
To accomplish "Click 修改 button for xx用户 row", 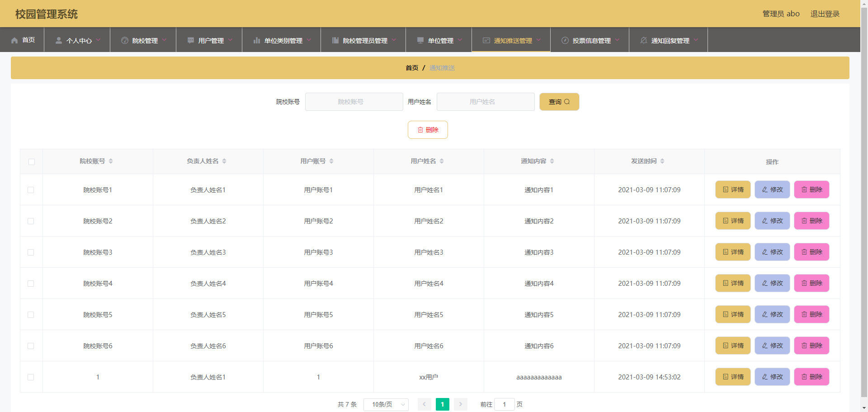I will 772,377.
